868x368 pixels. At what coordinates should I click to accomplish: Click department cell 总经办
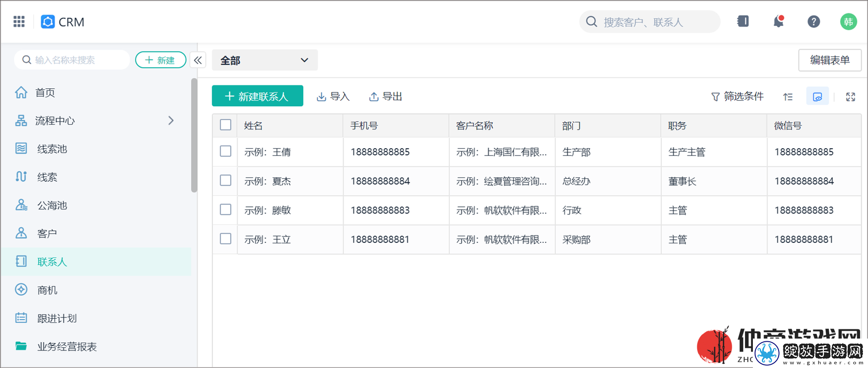point(608,181)
